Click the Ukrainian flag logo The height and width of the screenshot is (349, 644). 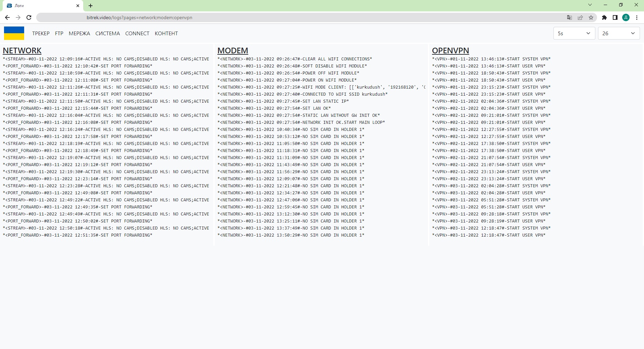(14, 33)
